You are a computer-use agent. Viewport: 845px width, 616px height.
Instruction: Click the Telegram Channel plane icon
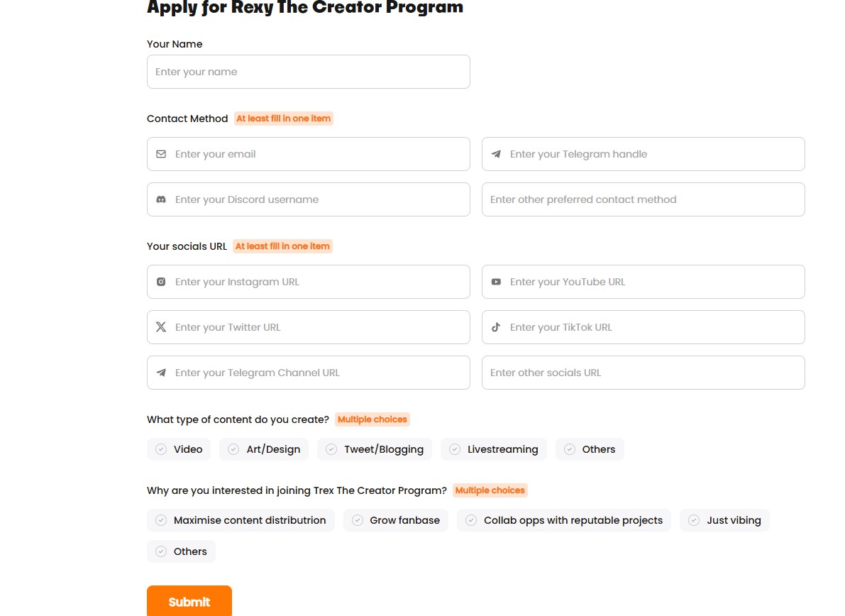(x=161, y=373)
